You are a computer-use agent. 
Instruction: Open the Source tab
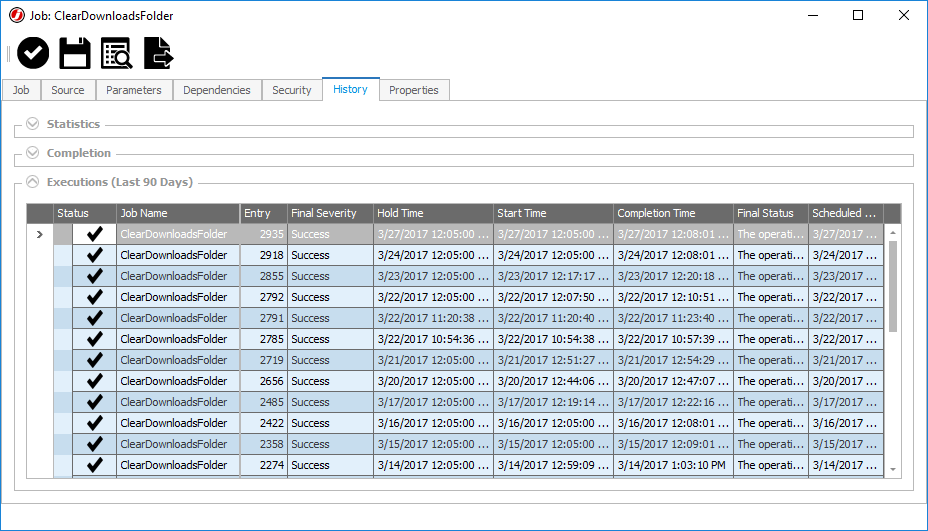(x=67, y=90)
